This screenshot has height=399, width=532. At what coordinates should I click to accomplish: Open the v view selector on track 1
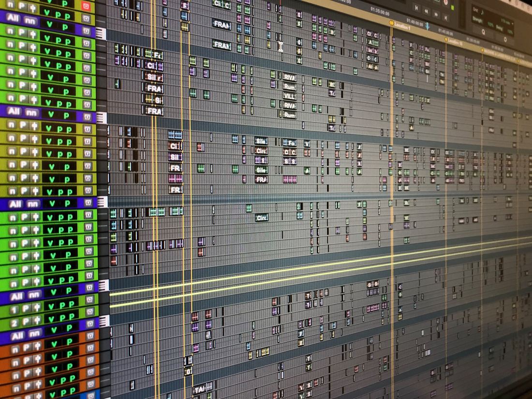click(52, 306)
